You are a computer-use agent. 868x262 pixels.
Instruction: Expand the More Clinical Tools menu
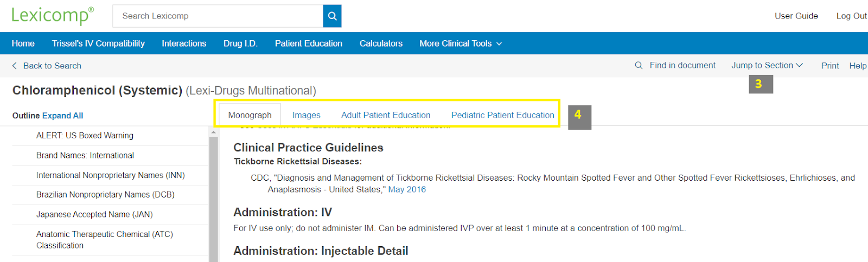point(460,43)
